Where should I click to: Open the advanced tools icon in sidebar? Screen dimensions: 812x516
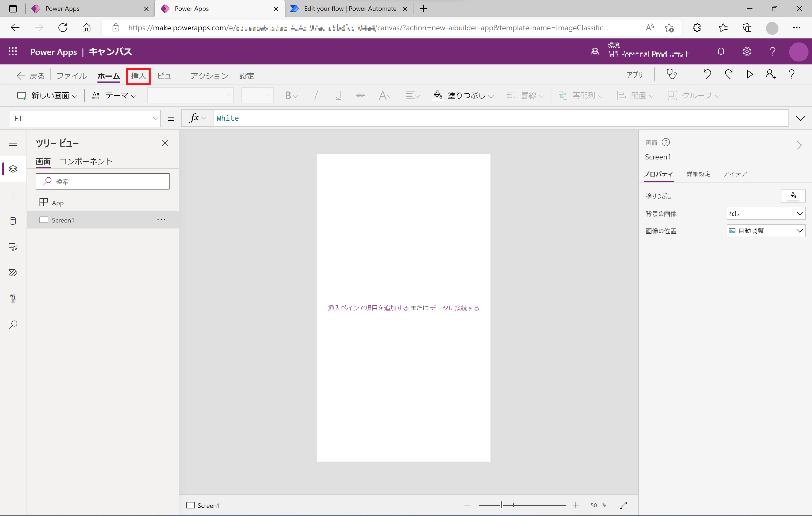coord(13,299)
